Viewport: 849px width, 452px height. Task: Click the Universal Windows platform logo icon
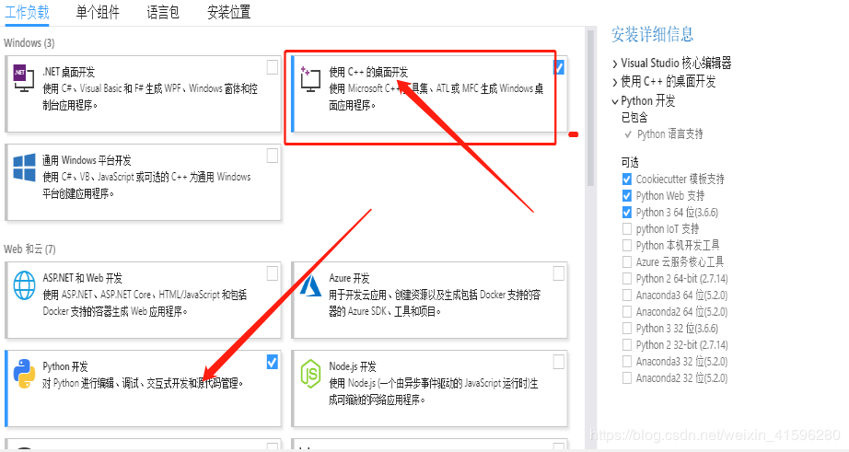click(x=24, y=167)
